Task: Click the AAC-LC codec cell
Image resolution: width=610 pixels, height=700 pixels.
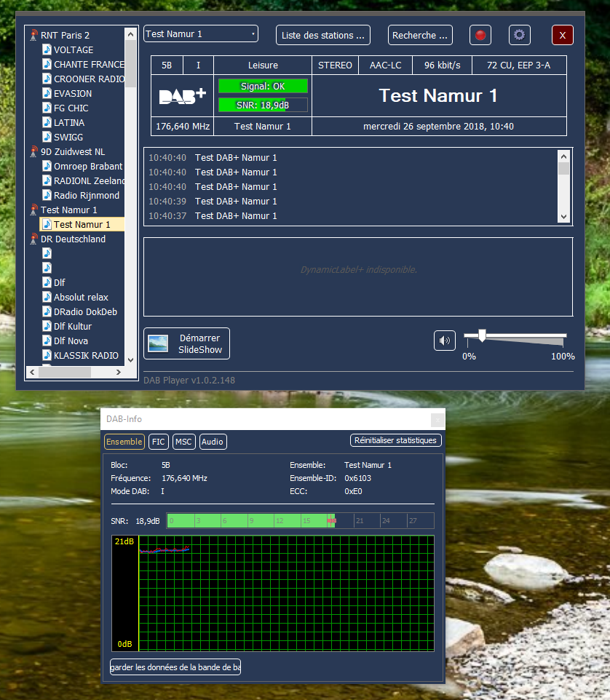Action: tap(385, 65)
